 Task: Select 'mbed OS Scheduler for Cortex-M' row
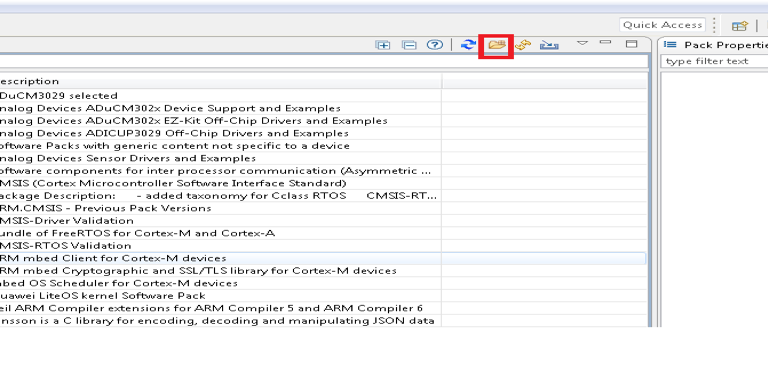coord(323,283)
